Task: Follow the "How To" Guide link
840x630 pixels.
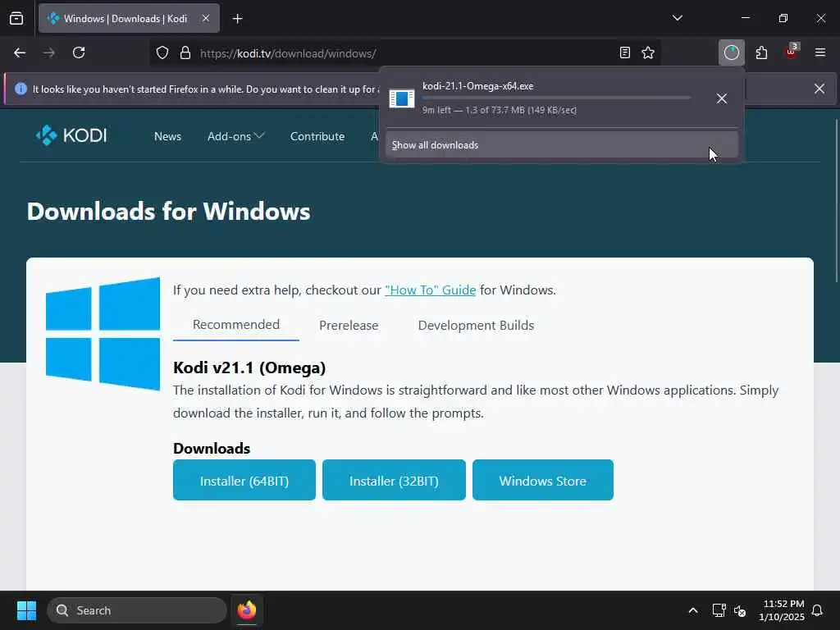Action: (x=430, y=290)
